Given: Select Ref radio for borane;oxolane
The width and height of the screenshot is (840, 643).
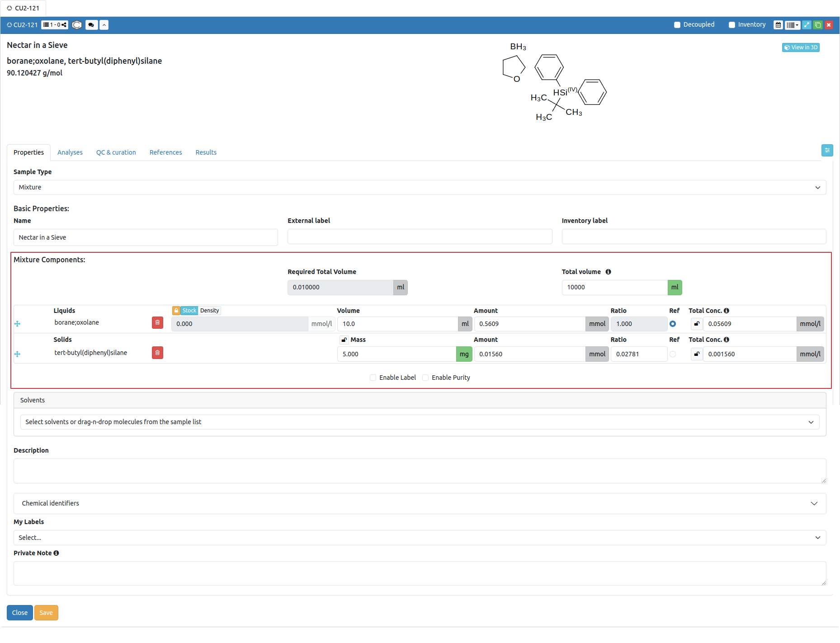Looking at the screenshot, I should pos(673,324).
